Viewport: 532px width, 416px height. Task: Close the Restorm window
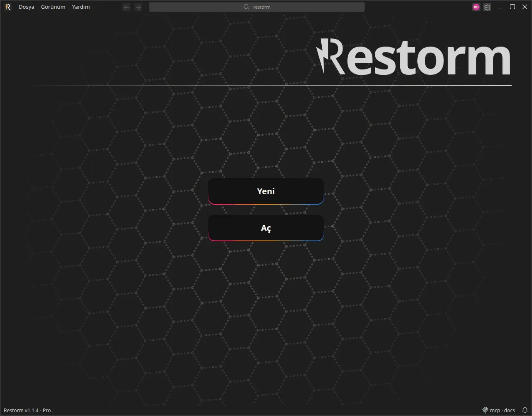pyautogui.click(x=525, y=7)
